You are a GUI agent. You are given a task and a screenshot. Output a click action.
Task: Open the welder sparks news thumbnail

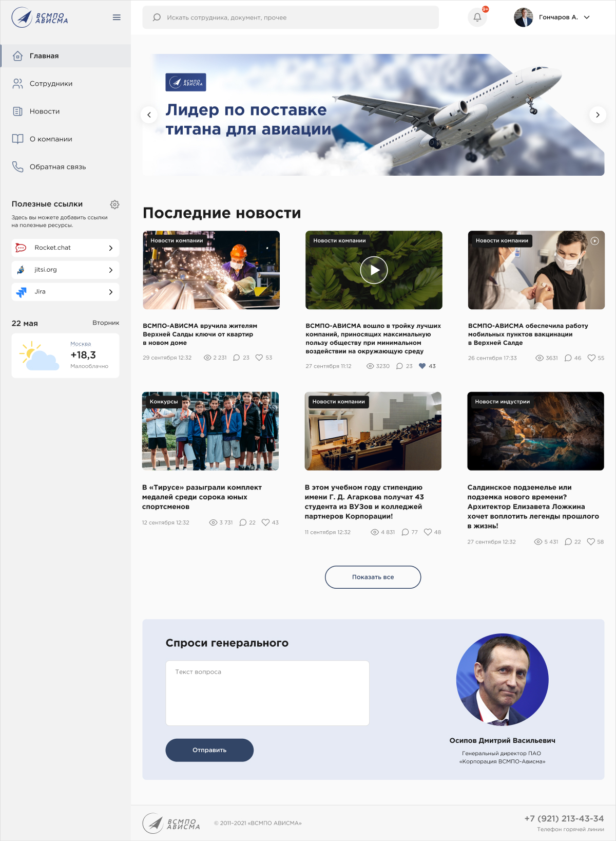click(211, 270)
